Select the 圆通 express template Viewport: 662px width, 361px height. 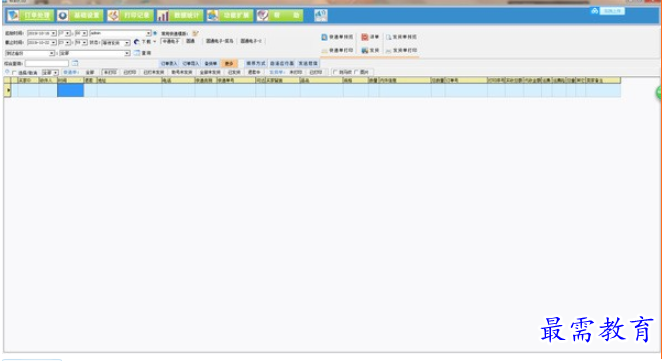coord(190,41)
